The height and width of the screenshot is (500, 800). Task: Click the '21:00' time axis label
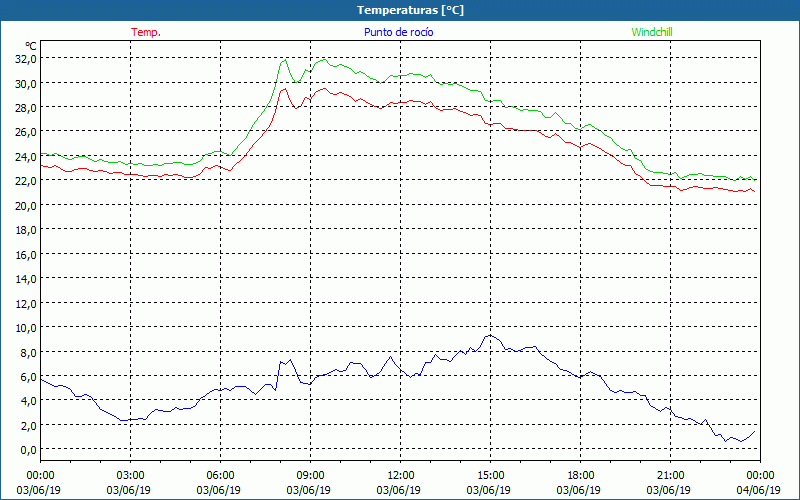(x=670, y=476)
